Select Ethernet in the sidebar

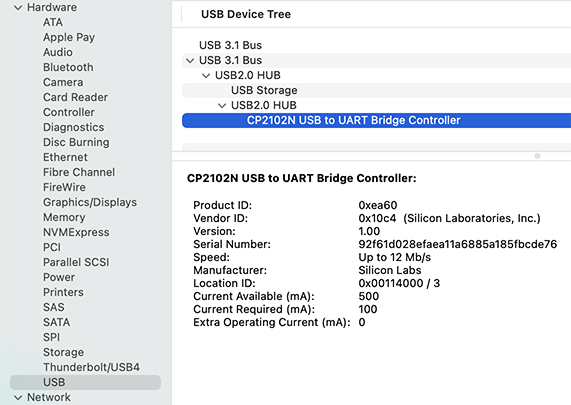click(65, 157)
